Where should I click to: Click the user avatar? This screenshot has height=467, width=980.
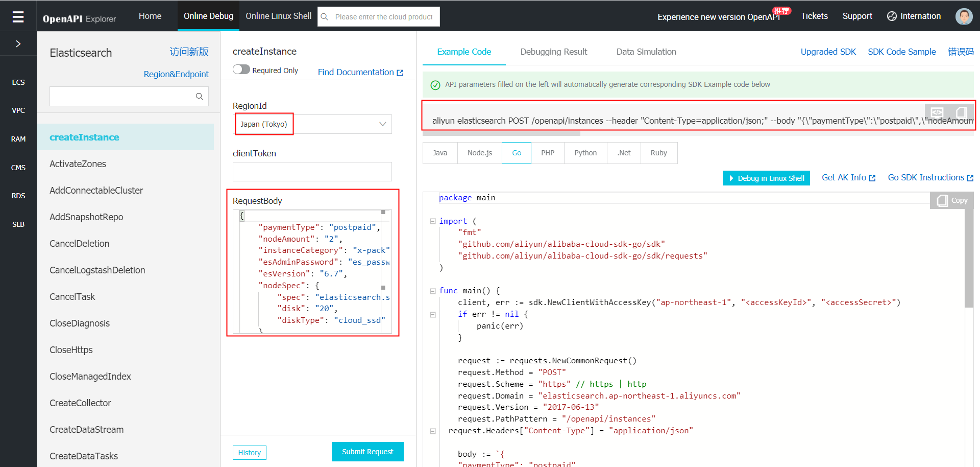964,16
